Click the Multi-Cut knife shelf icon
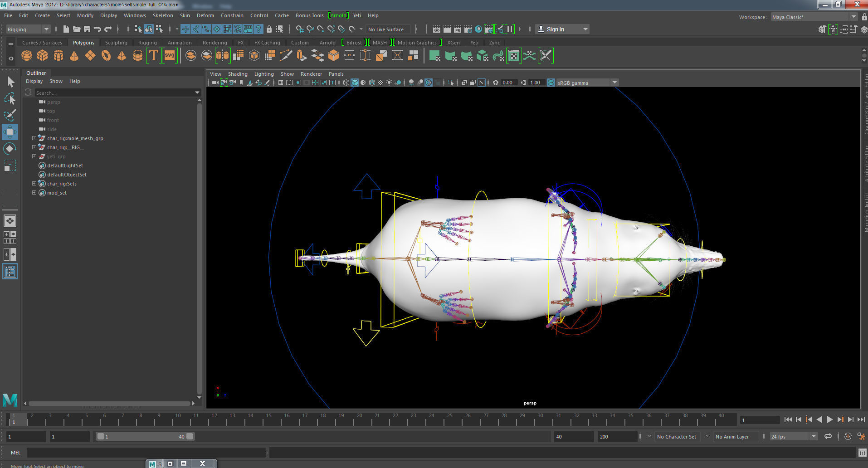Viewport: 868px width, 468px height. (x=286, y=56)
